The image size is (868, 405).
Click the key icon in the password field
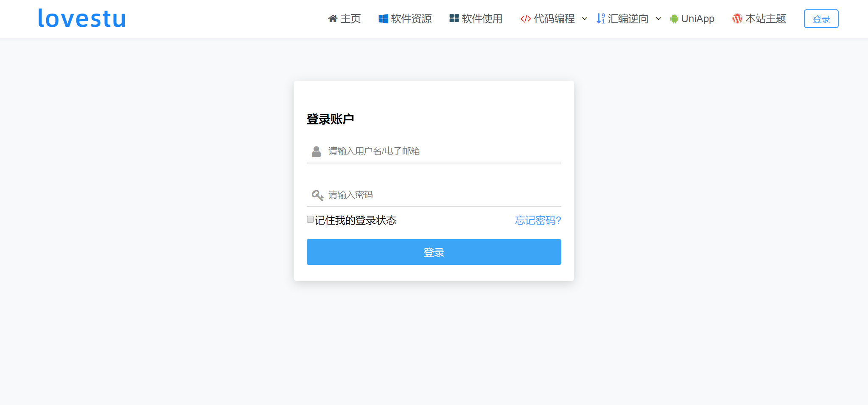click(316, 194)
